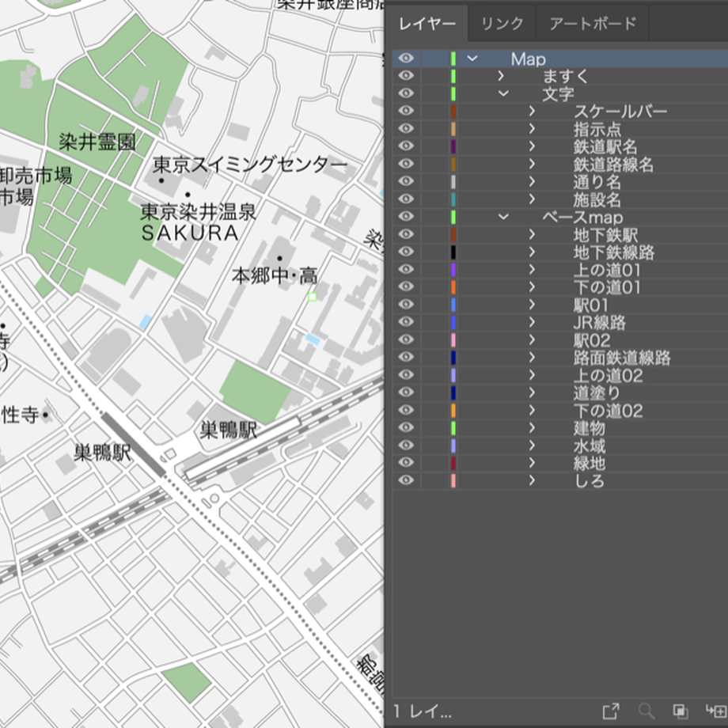Click the 染井霊園 map label
728x728 pixels.
point(97,142)
